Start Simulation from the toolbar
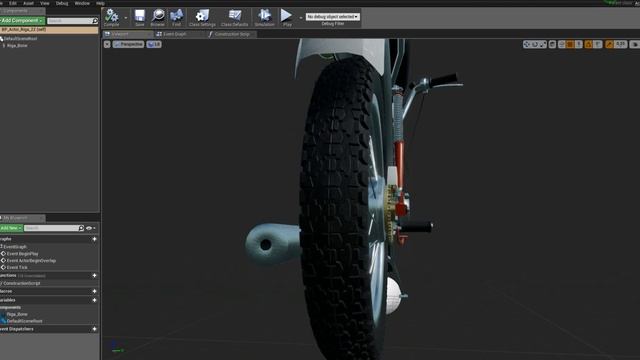 [264, 18]
